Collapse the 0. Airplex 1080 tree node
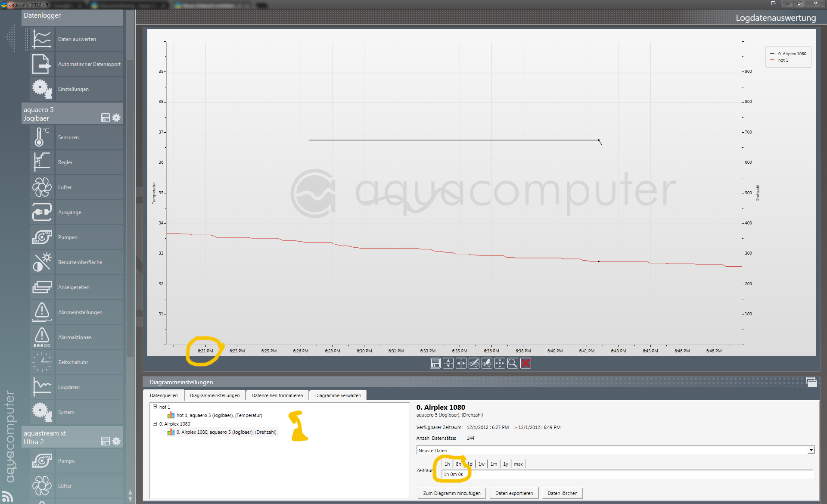827x504 pixels. (x=155, y=423)
